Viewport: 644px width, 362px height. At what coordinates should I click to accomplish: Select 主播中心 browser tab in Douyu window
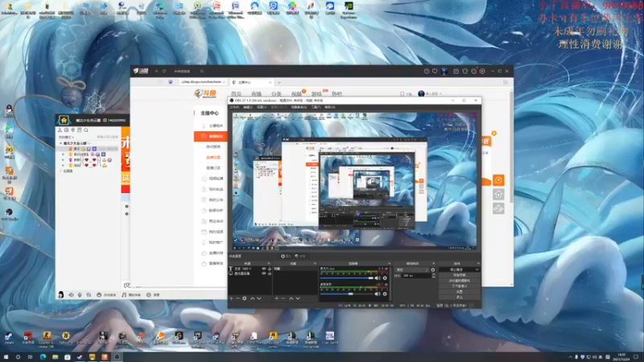point(251,82)
